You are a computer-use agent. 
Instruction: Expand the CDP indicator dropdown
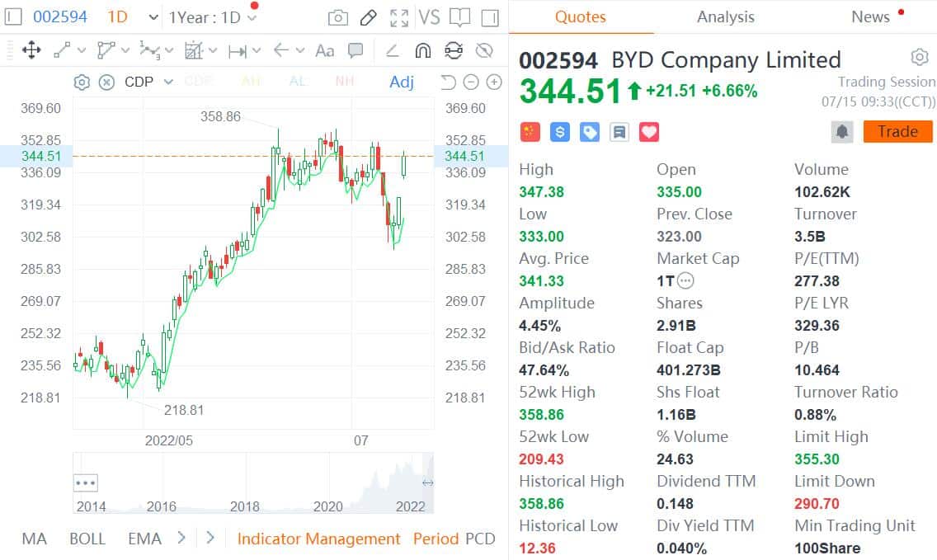coord(168,82)
